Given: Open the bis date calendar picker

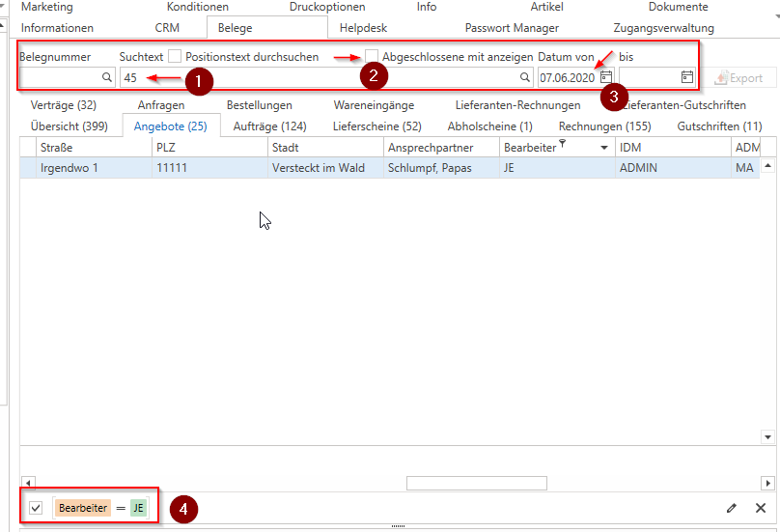Looking at the screenshot, I should (687, 77).
